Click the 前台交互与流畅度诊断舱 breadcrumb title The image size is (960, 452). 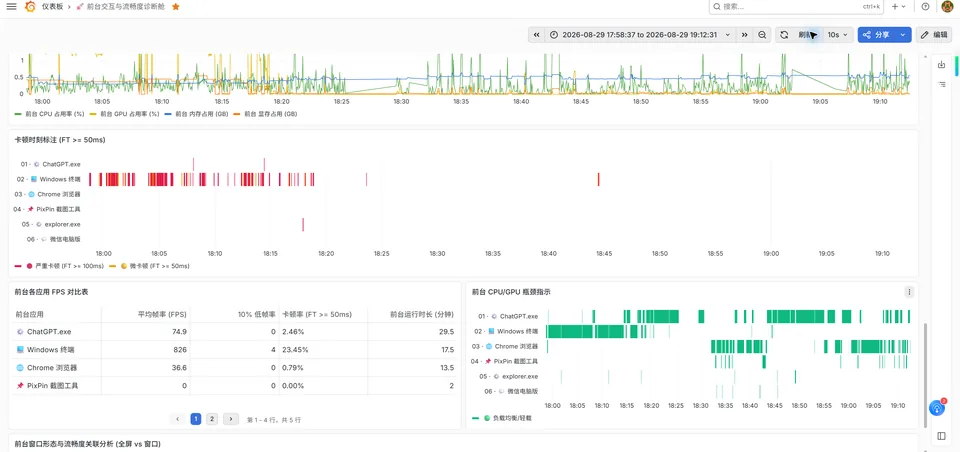[x=127, y=7]
